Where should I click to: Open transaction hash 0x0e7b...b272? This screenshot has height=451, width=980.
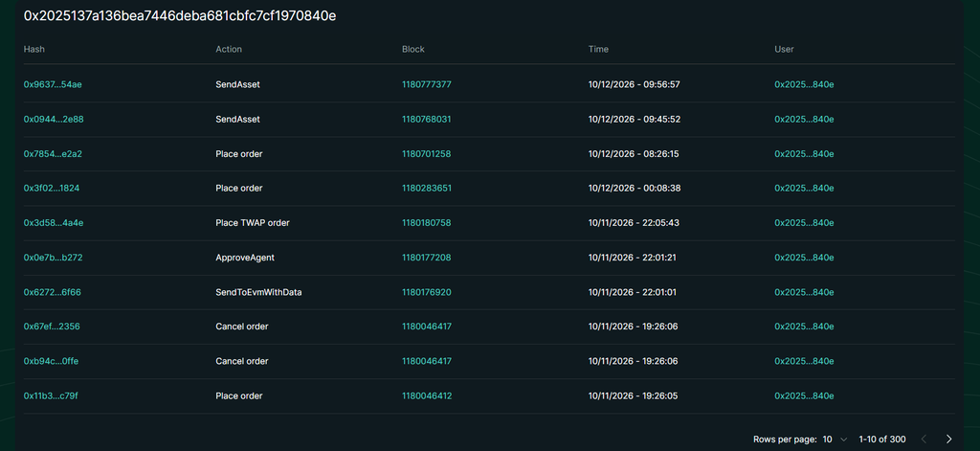click(x=53, y=258)
